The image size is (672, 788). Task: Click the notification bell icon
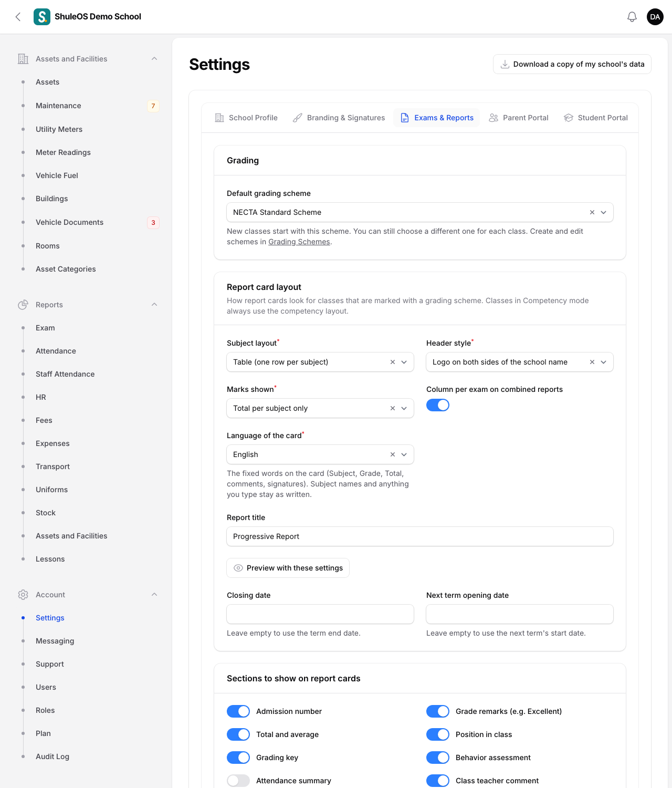[x=632, y=17]
